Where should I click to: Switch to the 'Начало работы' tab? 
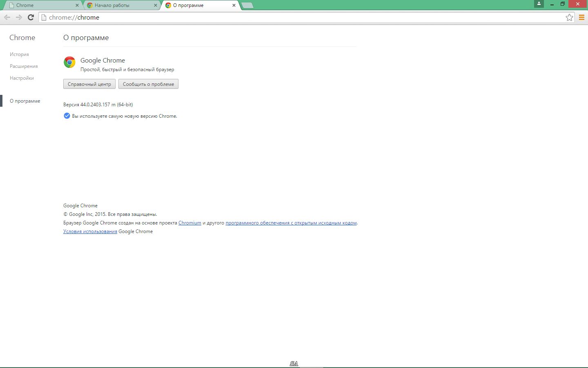121,5
